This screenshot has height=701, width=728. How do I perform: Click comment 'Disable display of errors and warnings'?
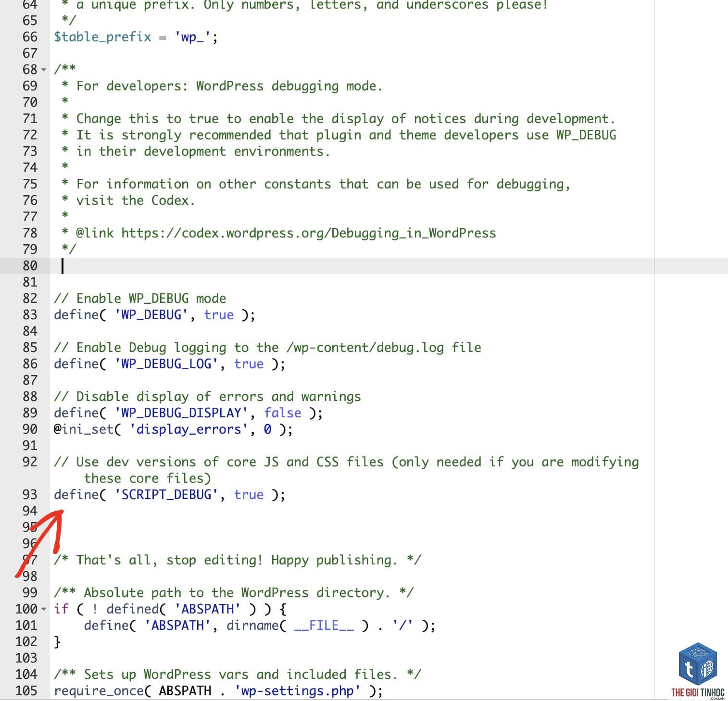[207, 397]
